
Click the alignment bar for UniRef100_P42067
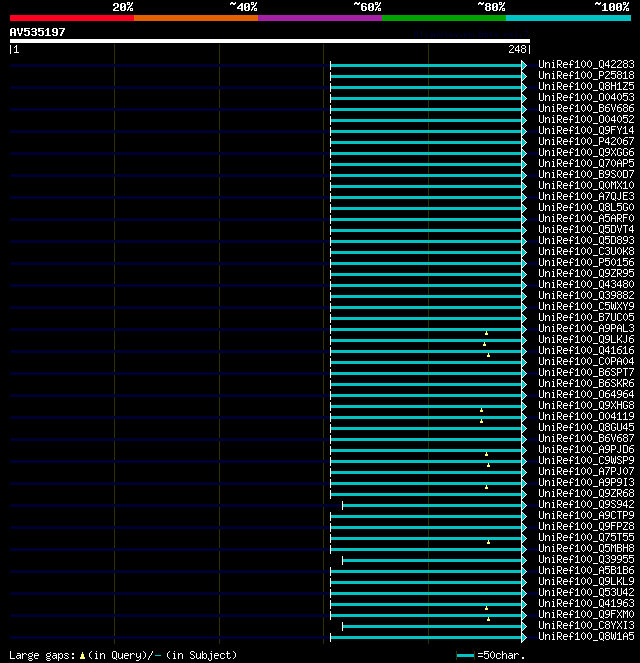point(426,142)
